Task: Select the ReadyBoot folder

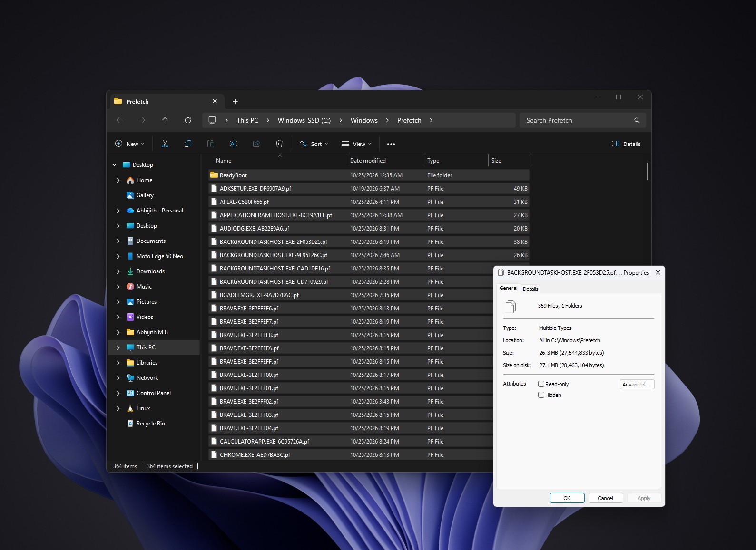Action: [x=369, y=175]
